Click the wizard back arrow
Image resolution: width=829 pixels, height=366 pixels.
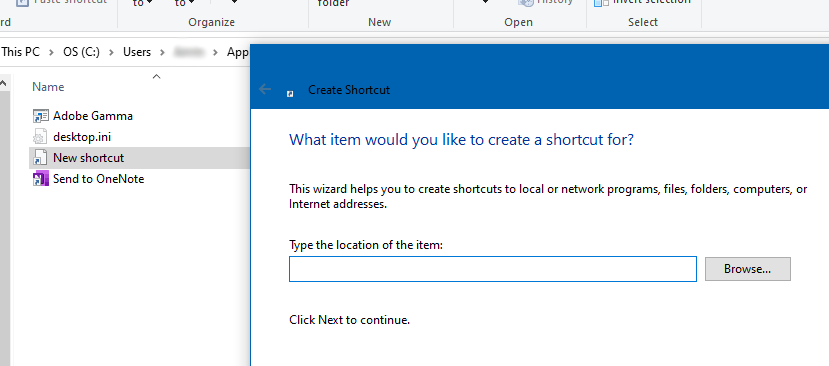[x=265, y=89]
